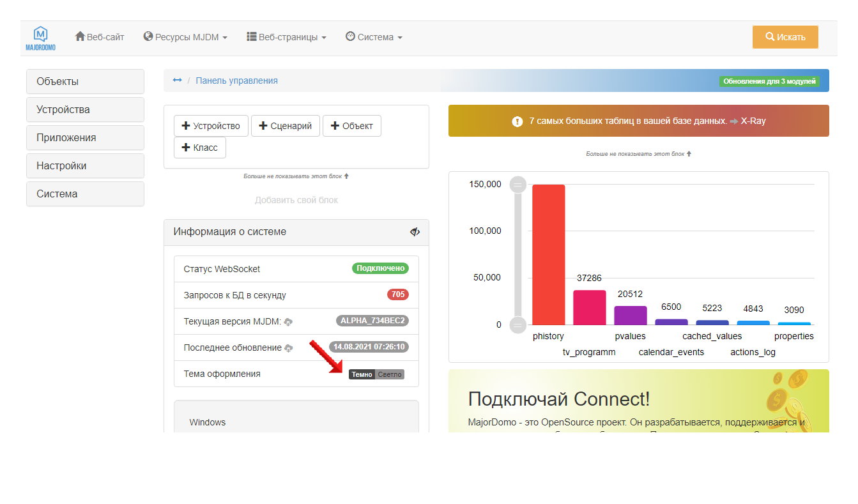The width and height of the screenshot is (858, 504).
Task: Open Настройки in the sidebar
Action: tap(85, 165)
